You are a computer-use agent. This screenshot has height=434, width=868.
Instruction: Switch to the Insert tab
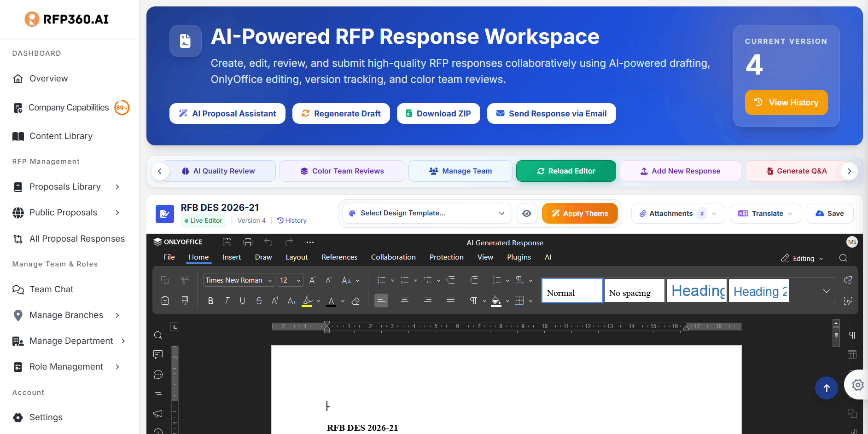click(232, 257)
